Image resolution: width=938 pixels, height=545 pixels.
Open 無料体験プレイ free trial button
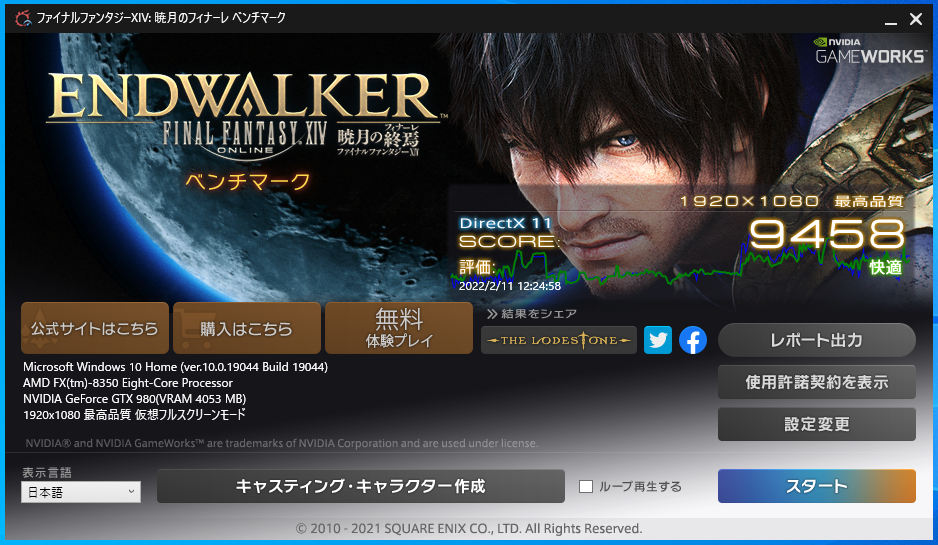click(x=398, y=328)
